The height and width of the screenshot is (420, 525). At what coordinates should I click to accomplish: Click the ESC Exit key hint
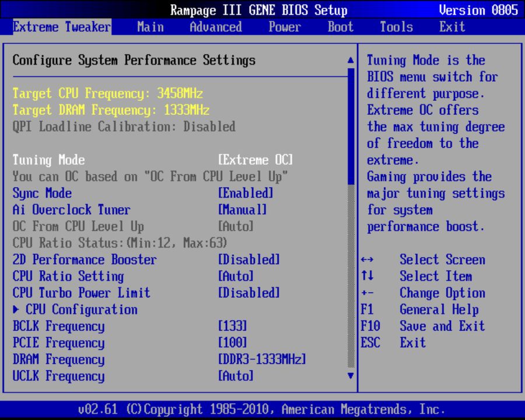pyautogui.click(x=370, y=342)
